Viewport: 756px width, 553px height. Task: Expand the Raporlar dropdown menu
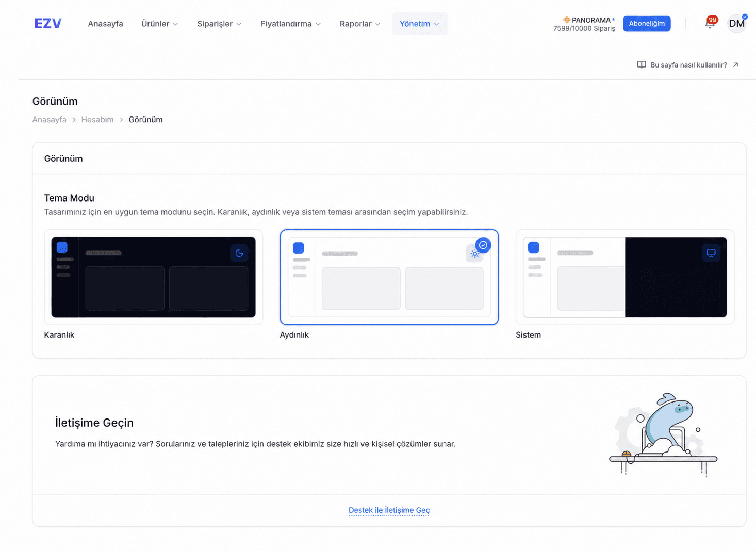(360, 24)
